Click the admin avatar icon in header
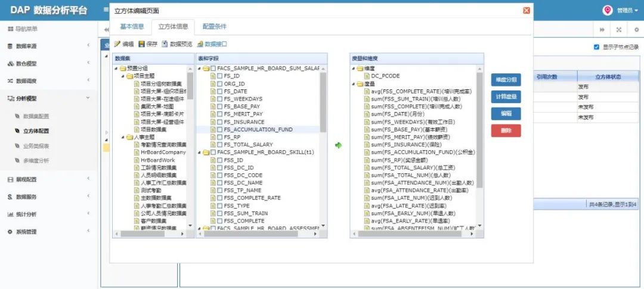 (608, 10)
